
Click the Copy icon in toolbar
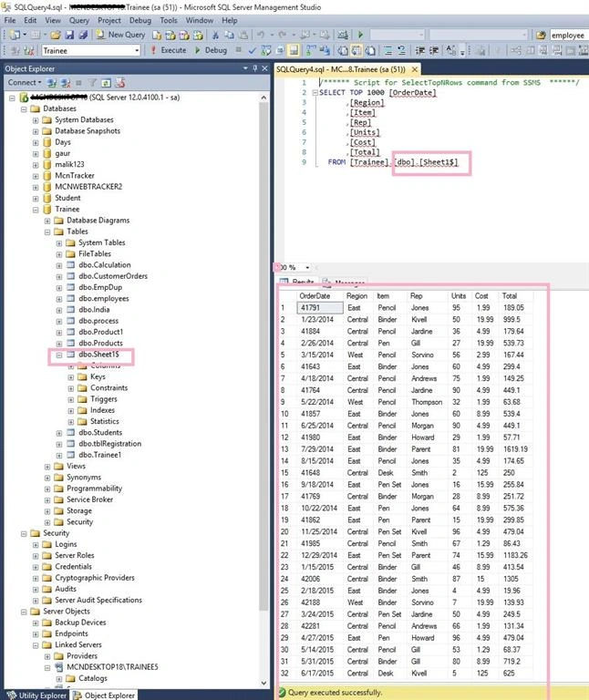229,35
